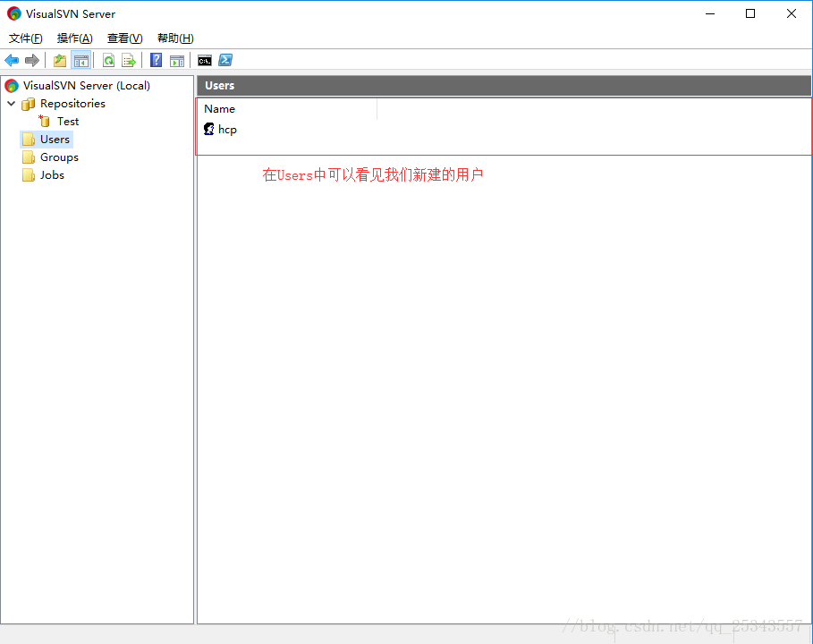Launch the command prompt toolbar icon
The height and width of the screenshot is (644, 813).
pos(205,61)
